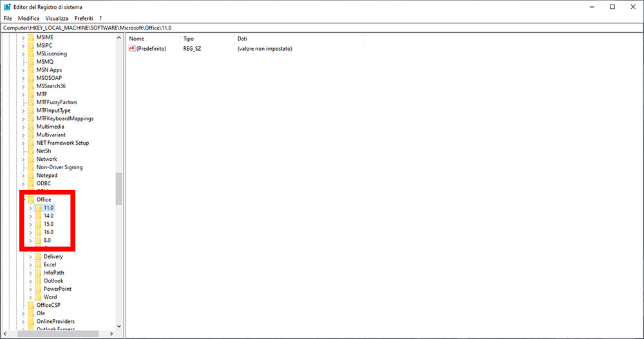Click the Network folder icon

(x=31, y=160)
